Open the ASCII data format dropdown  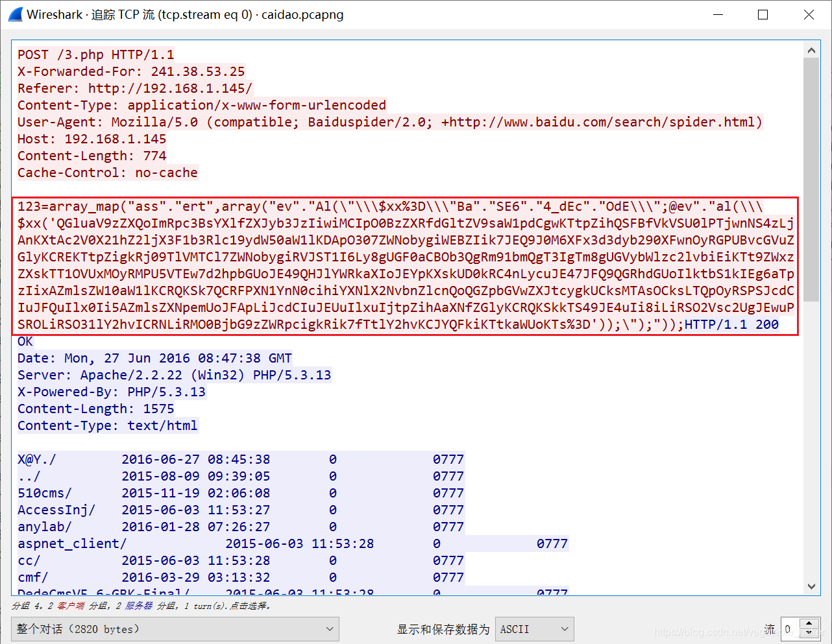pos(535,629)
